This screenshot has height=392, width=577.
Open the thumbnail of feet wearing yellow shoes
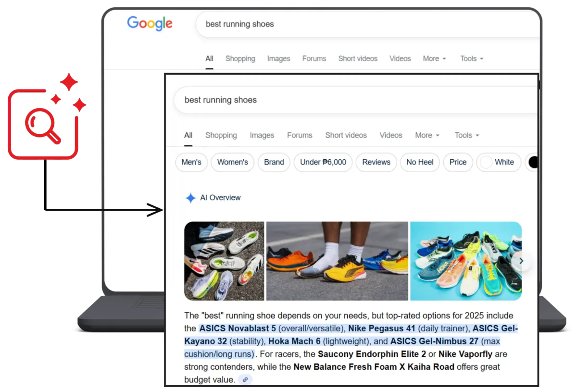337,261
